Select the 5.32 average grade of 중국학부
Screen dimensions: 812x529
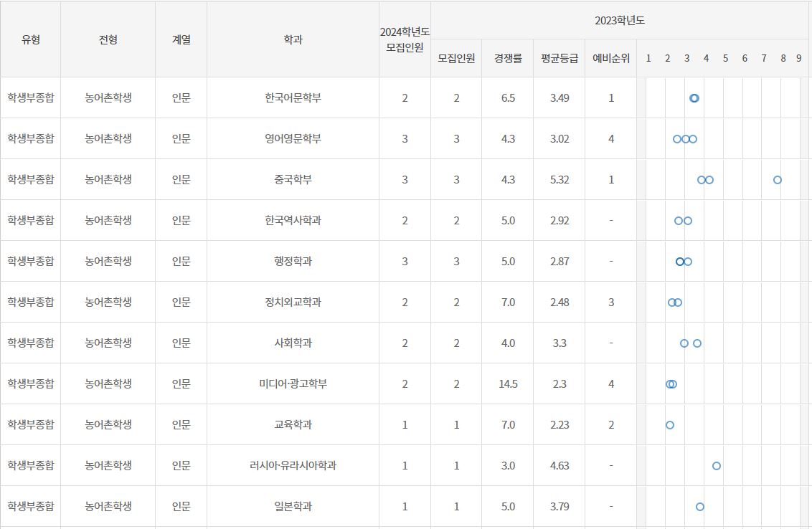click(x=558, y=180)
